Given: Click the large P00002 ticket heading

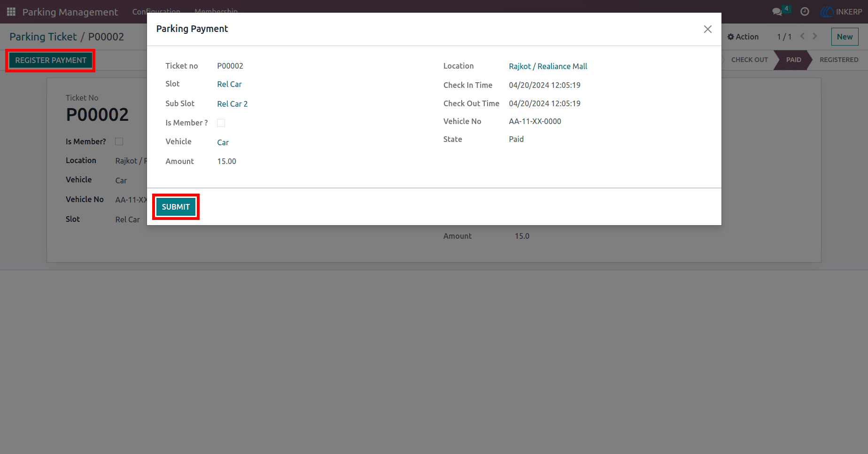Looking at the screenshot, I should coord(97,115).
